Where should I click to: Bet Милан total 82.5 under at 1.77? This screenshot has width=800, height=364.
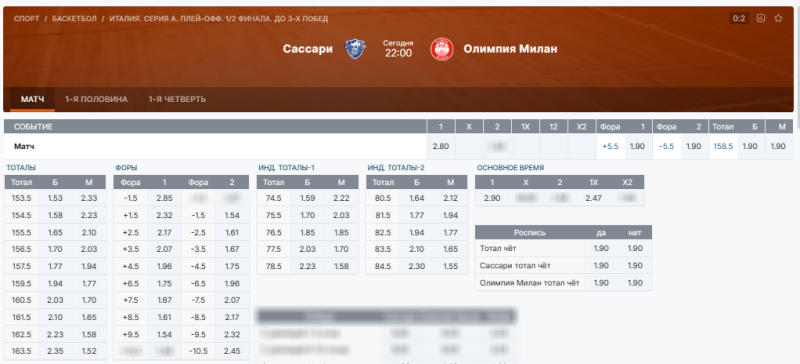point(451,232)
